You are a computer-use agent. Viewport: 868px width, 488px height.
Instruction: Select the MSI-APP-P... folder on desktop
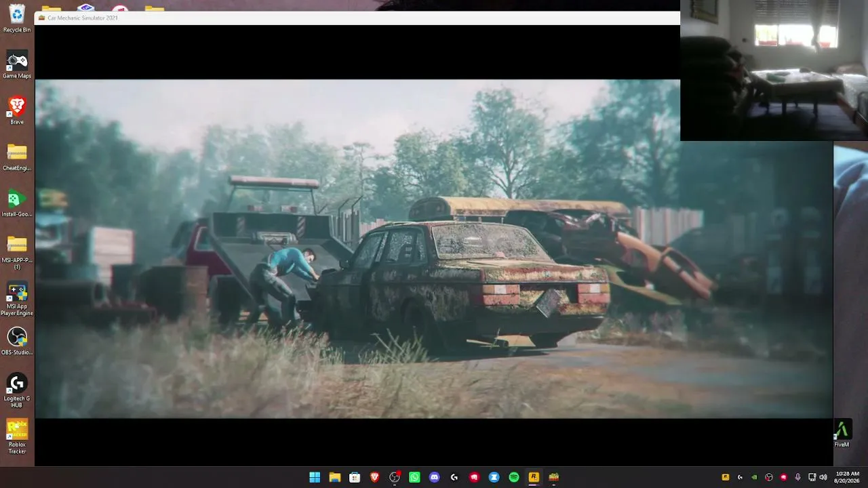[17, 252]
